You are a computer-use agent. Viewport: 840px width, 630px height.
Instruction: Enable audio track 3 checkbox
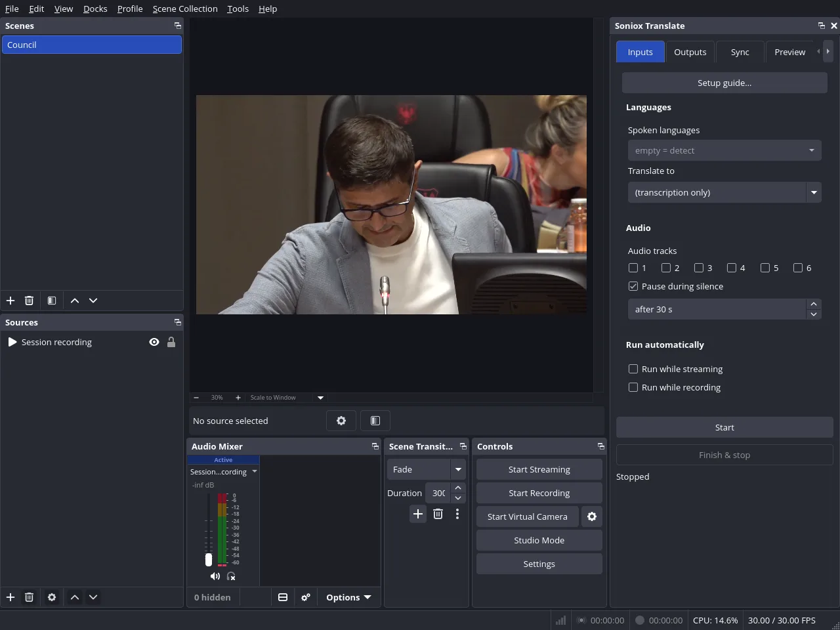click(699, 268)
